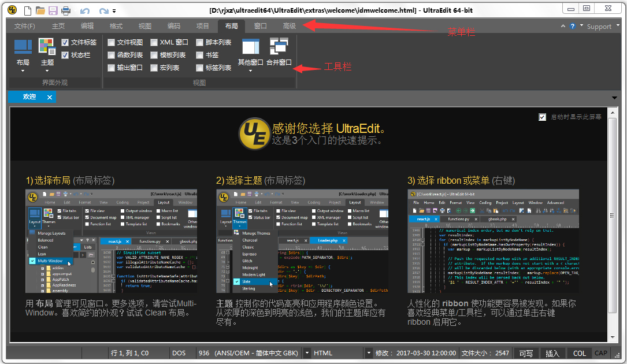Open the quick access toolbar customize arrow

[x=114, y=11]
